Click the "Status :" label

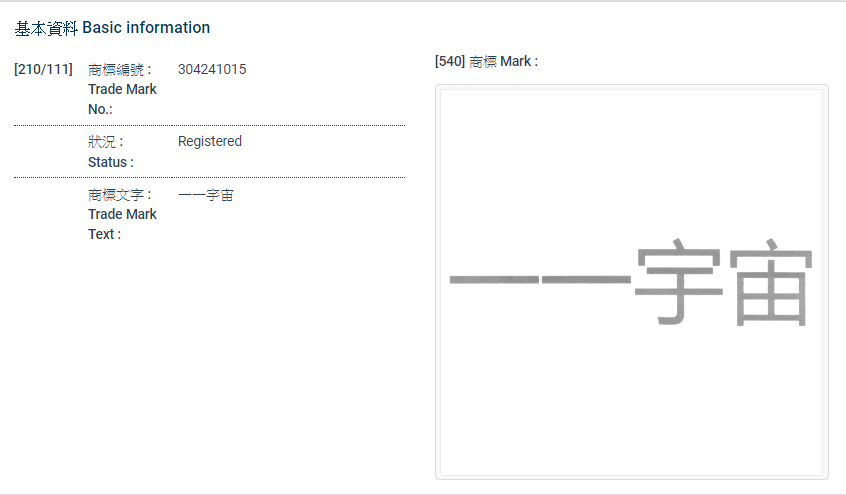pyautogui.click(x=111, y=162)
